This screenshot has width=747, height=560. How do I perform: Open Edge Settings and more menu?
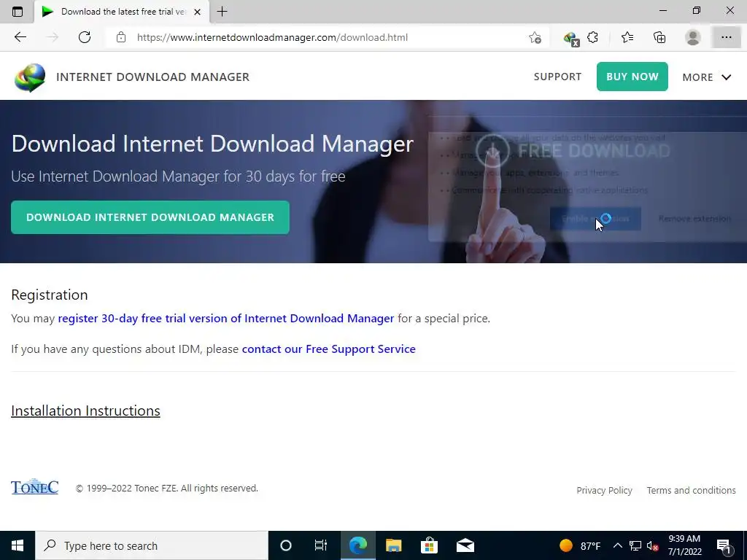pyautogui.click(x=726, y=37)
